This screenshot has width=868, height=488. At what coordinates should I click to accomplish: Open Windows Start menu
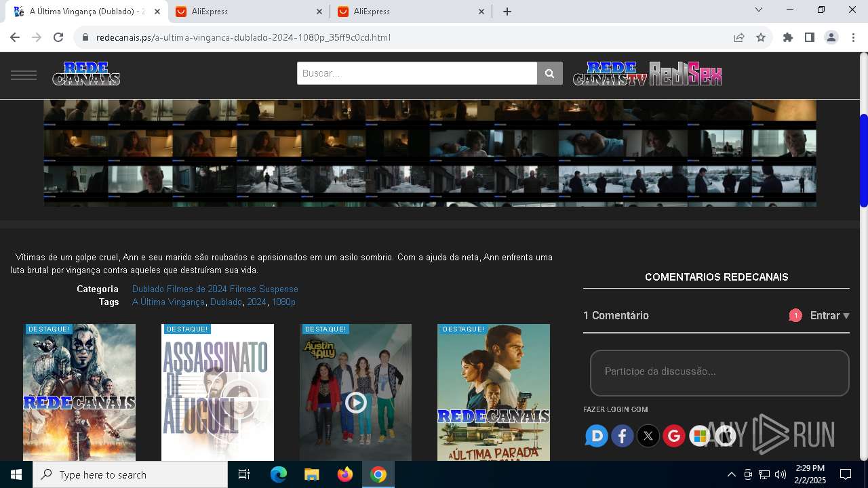[x=16, y=474]
